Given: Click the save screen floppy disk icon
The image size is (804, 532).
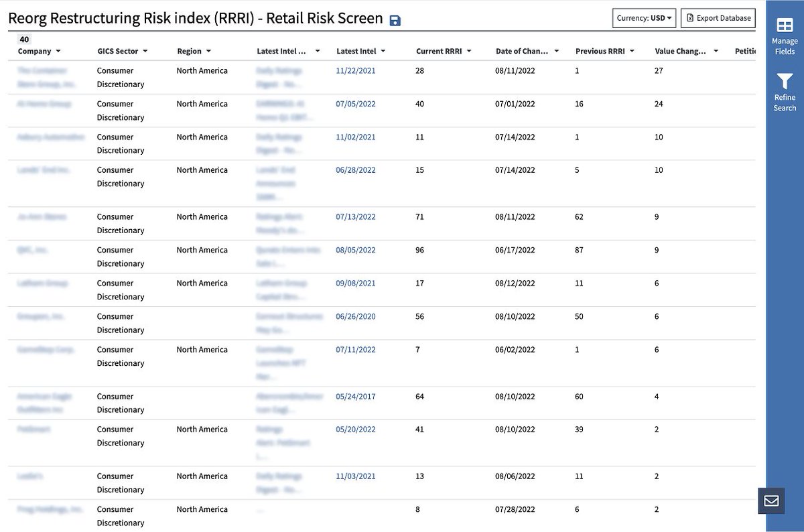Looking at the screenshot, I should (x=395, y=20).
